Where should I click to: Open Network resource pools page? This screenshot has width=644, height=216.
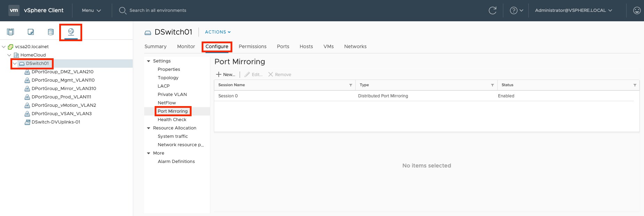coord(181,145)
